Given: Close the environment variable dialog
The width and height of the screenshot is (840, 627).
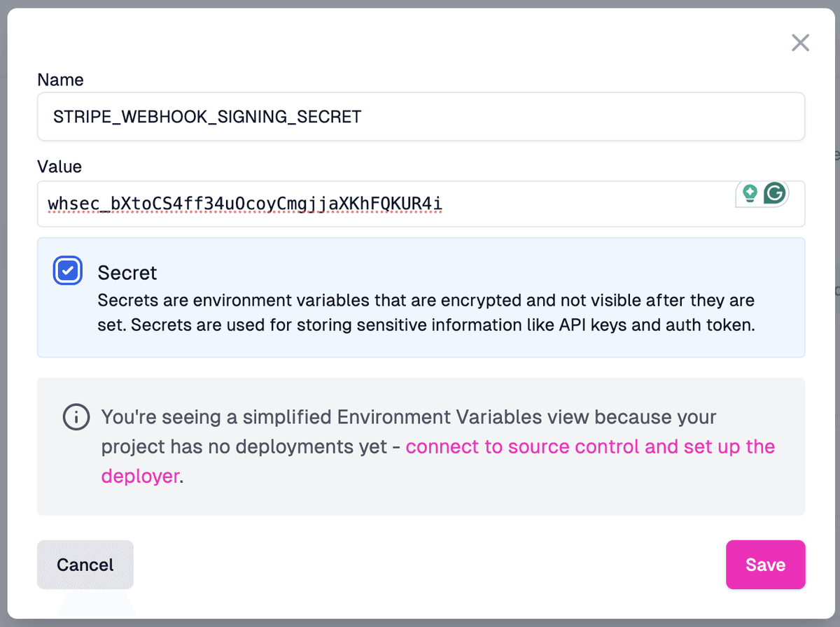Looking at the screenshot, I should [800, 43].
